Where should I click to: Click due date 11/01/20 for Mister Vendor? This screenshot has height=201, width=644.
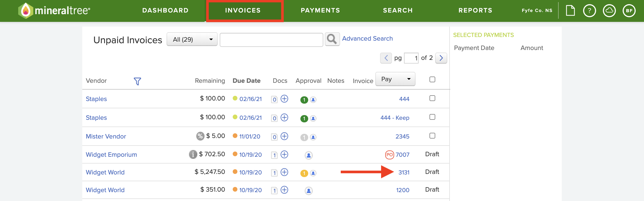coord(250,136)
